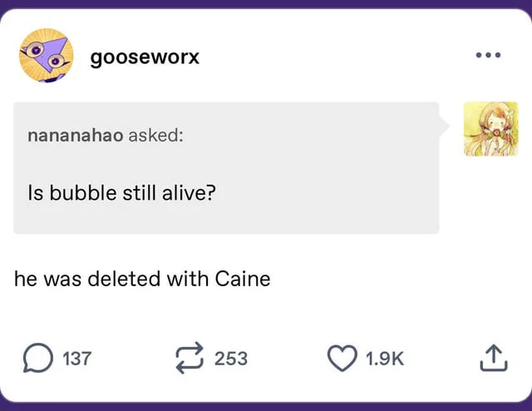The width and height of the screenshot is (532, 411).
Task: Click the "he was deleted with Caine" answer
Action: (142, 279)
